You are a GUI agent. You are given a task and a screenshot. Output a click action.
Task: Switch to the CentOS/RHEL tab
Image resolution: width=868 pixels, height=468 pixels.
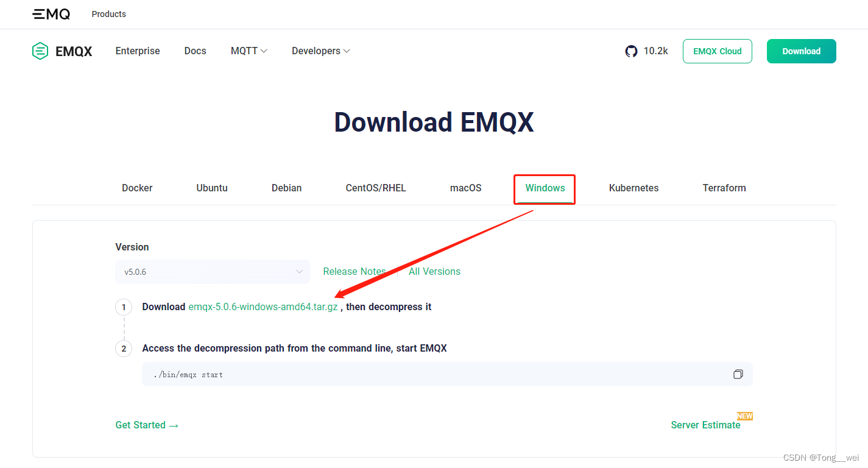coord(376,188)
